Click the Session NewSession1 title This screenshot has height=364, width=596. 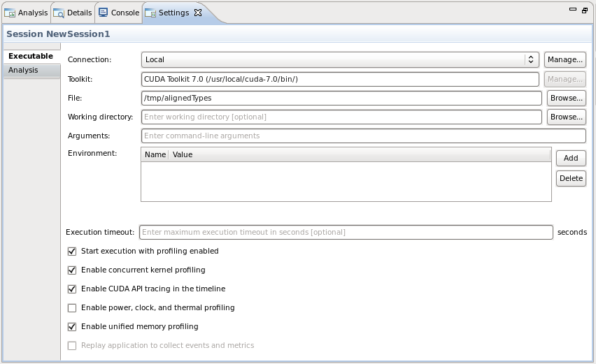58,34
